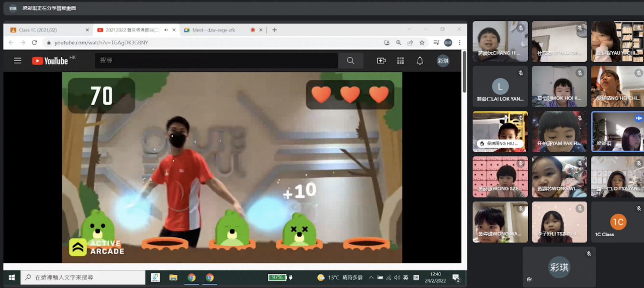Go back in the Chrome browser

click(x=11, y=43)
